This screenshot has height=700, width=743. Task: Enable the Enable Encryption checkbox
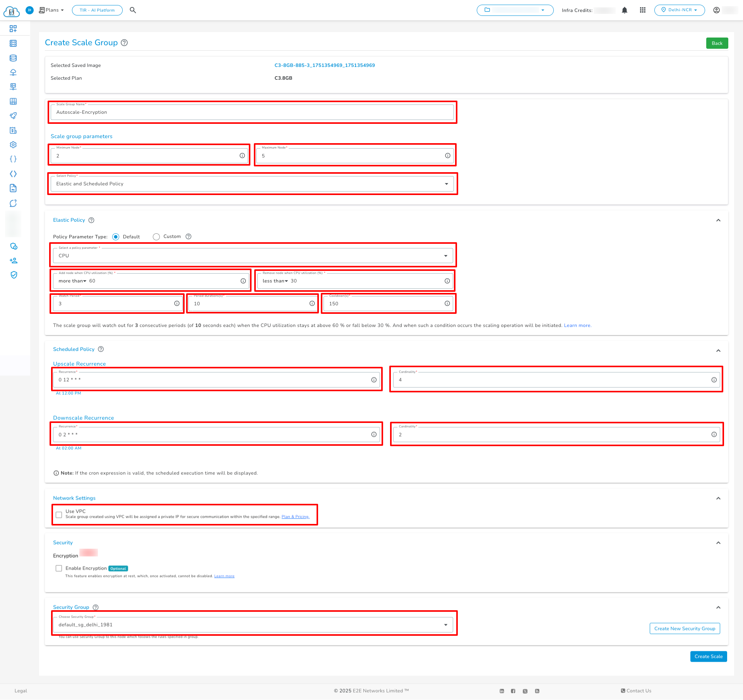[59, 568]
